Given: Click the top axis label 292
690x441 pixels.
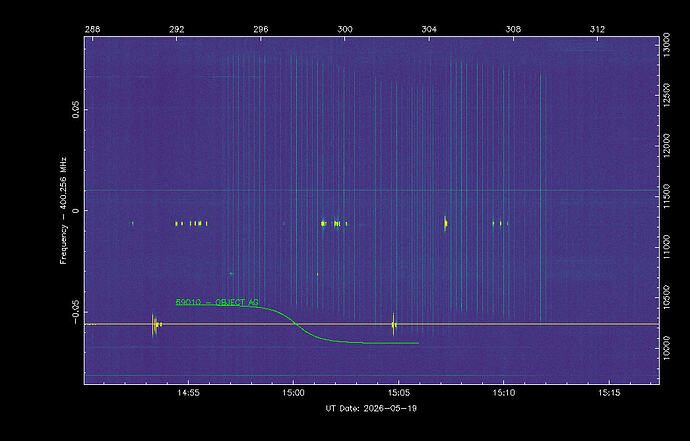Looking at the screenshot, I should pyautogui.click(x=176, y=29).
